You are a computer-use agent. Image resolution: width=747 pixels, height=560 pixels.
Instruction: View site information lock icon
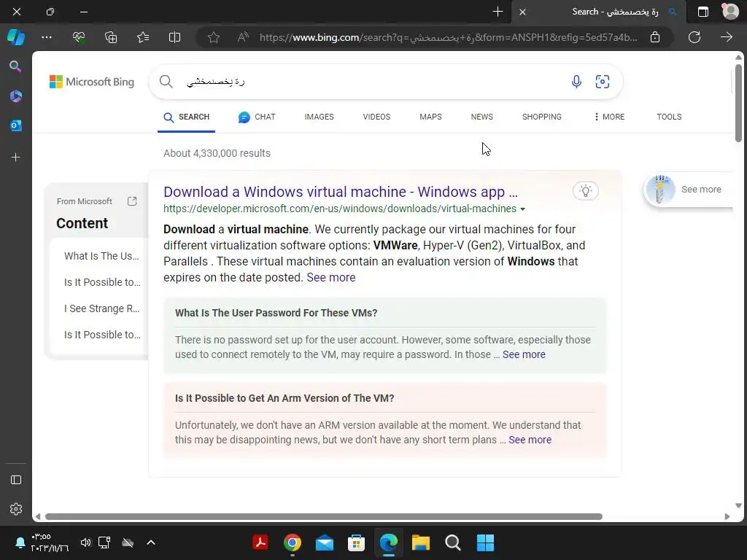[655, 37]
